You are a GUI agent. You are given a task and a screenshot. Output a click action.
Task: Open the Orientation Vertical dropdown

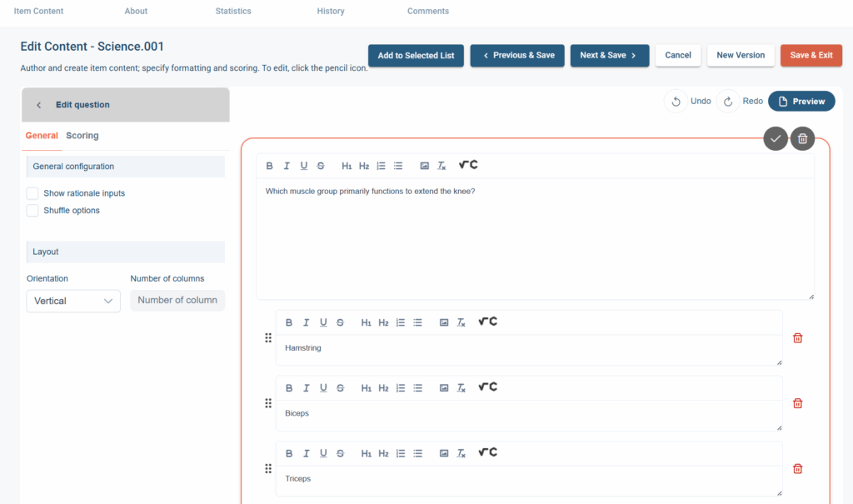click(73, 301)
